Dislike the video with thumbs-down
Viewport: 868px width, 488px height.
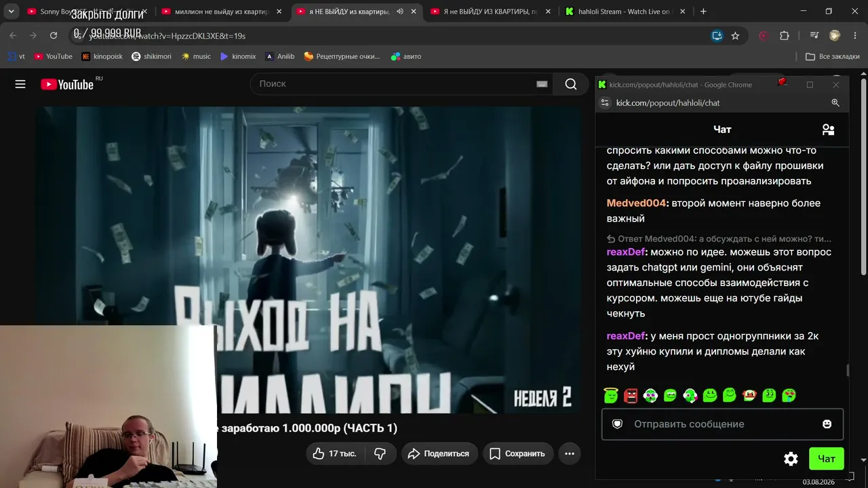380,453
